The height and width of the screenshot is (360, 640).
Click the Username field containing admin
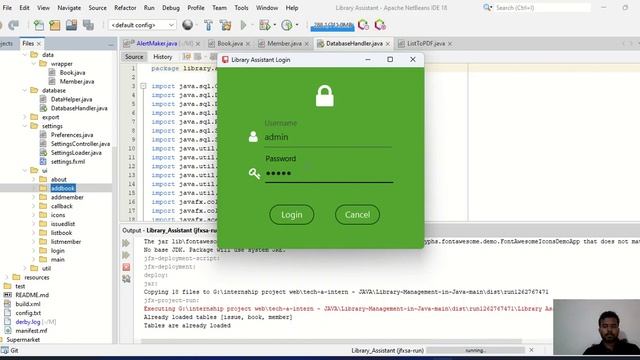pos(328,137)
